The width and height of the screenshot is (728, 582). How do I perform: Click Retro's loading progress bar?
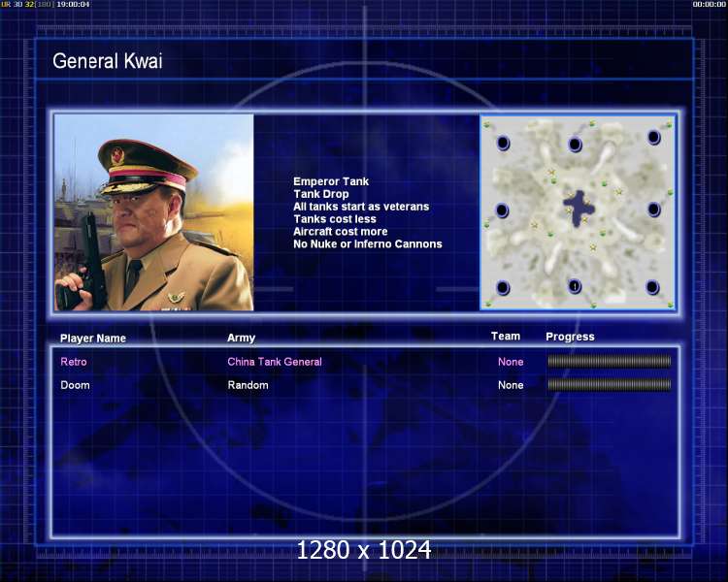610,362
